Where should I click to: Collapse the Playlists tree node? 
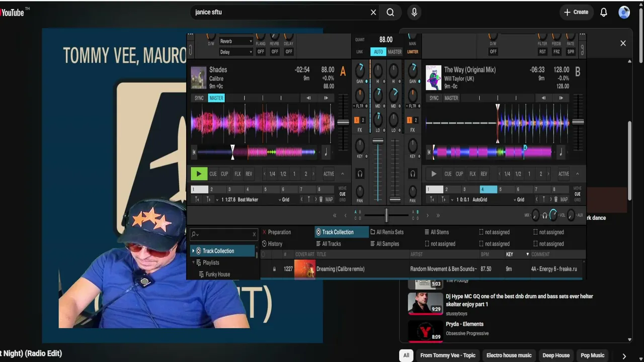coord(193,262)
